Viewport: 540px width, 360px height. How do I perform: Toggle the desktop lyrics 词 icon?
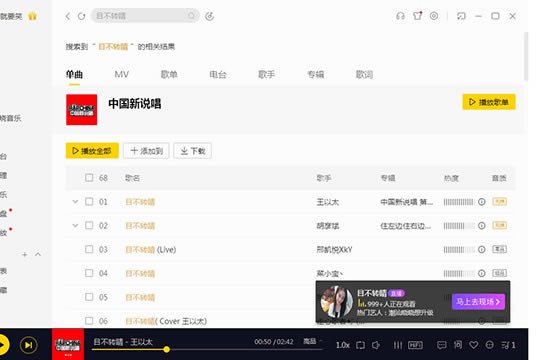pos(458,345)
